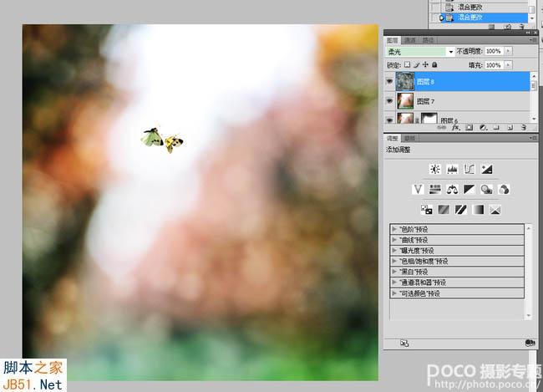
Task: Create a new layer
Action: (510, 128)
